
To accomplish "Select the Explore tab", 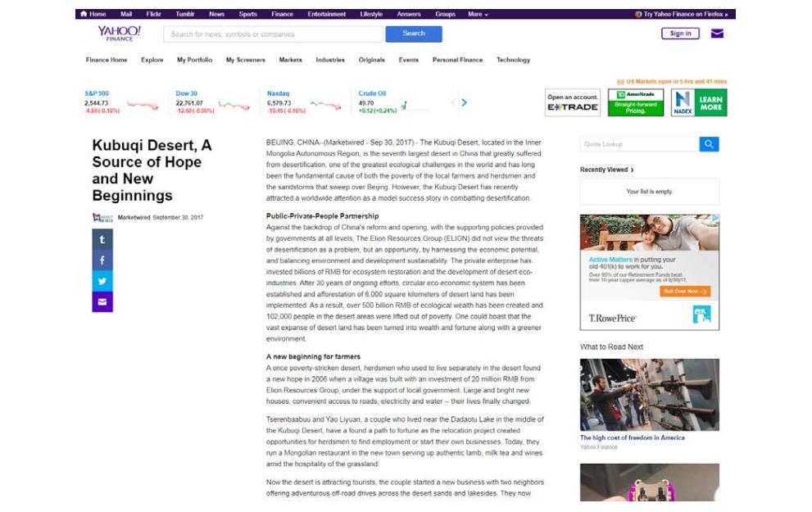I will coord(152,60).
